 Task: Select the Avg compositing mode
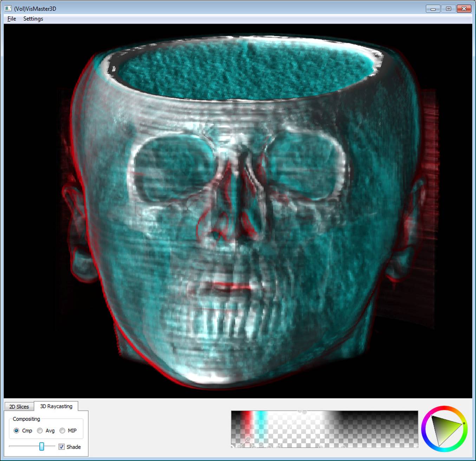point(39,430)
